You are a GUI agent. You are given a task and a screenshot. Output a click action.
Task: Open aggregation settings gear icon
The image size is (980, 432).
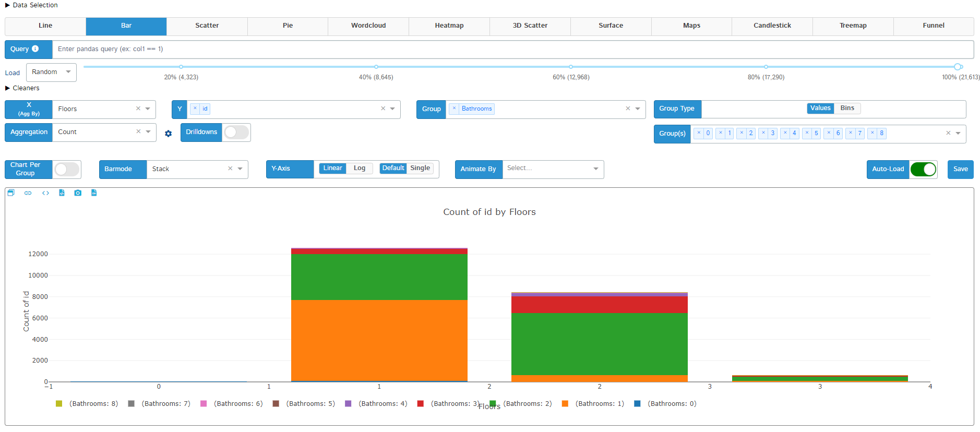168,134
